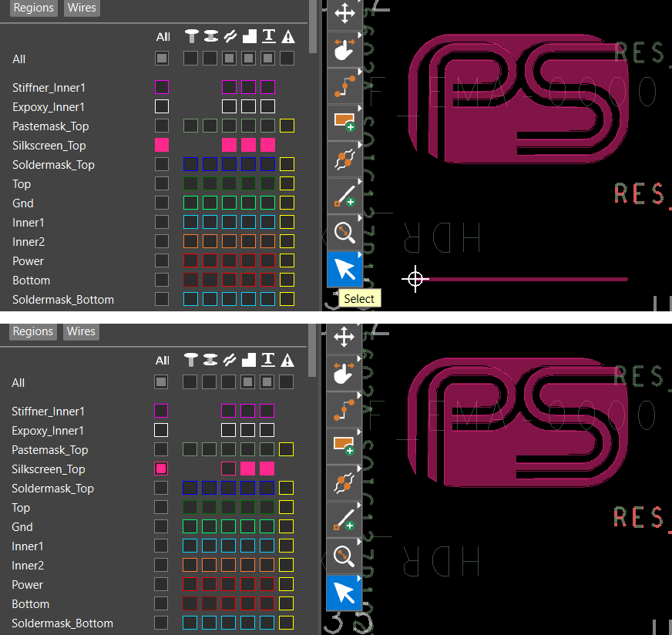
Task: Choose the hand slide tool in lower toolbar
Action: click(x=344, y=374)
